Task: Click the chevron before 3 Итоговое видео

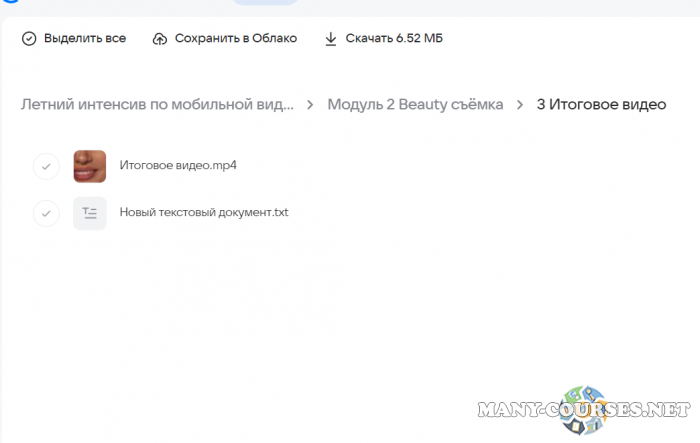Action: tap(520, 104)
